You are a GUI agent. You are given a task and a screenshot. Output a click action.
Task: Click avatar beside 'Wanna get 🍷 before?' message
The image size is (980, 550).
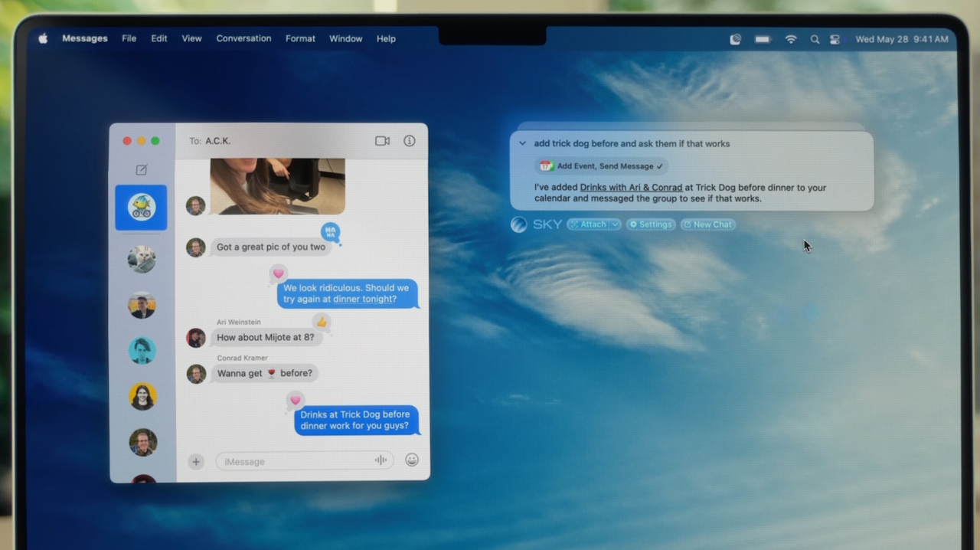[196, 374]
